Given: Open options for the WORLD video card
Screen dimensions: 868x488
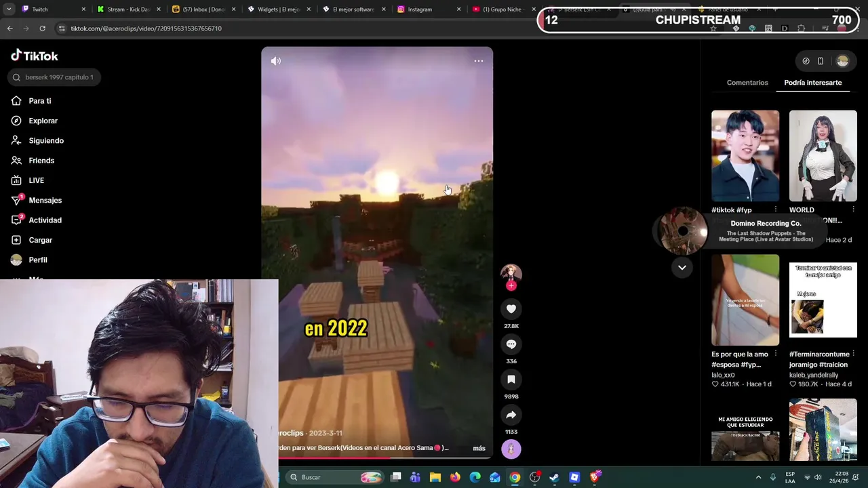Looking at the screenshot, I should [x=854, y=209].
